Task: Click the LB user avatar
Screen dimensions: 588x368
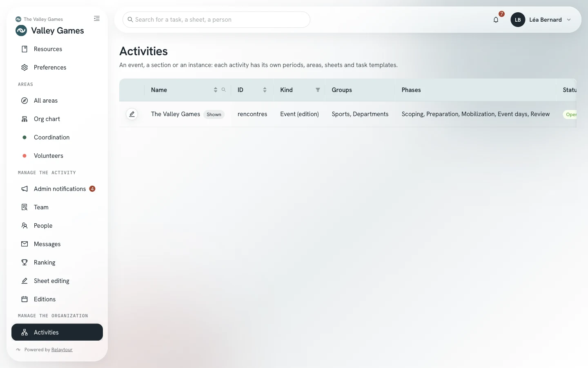Action: pyautogui.click(x=518, y=20)
